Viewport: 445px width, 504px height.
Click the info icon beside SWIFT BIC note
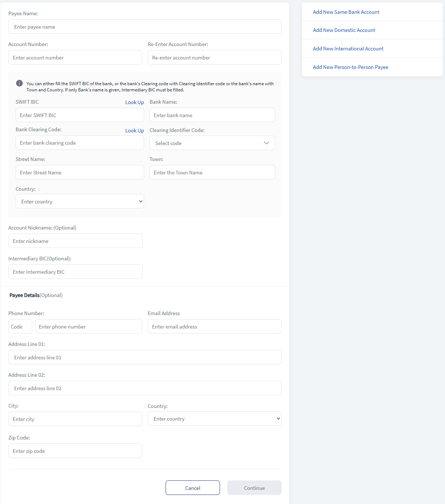point(19,83)
